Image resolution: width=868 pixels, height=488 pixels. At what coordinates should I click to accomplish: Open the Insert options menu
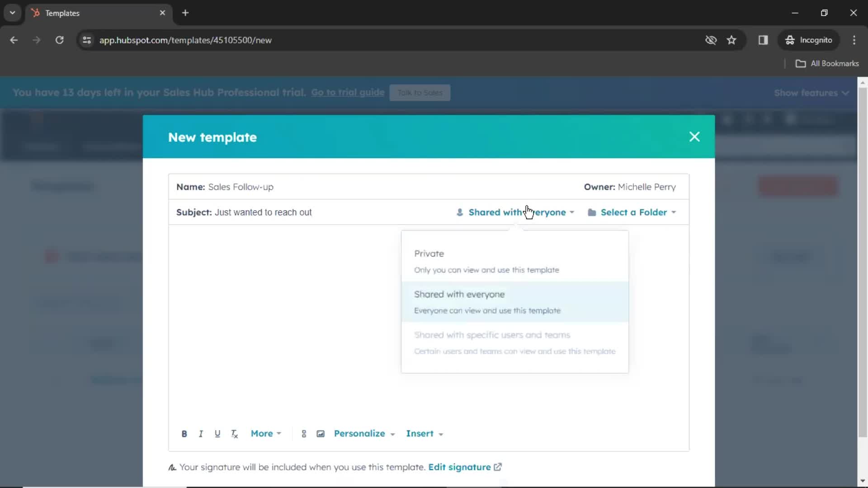(x=425, y=433)
